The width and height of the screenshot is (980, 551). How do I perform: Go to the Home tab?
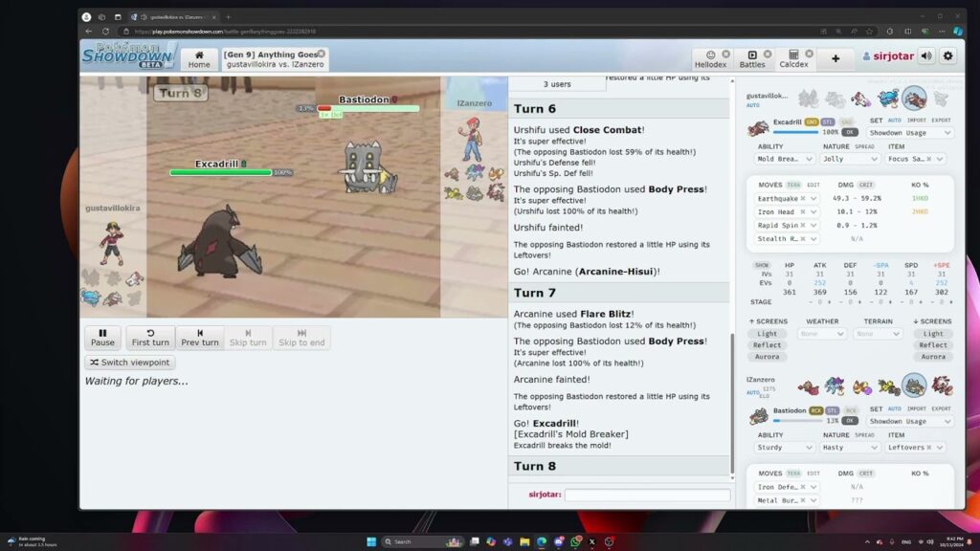pyautogui.click(x=199, y=60)
